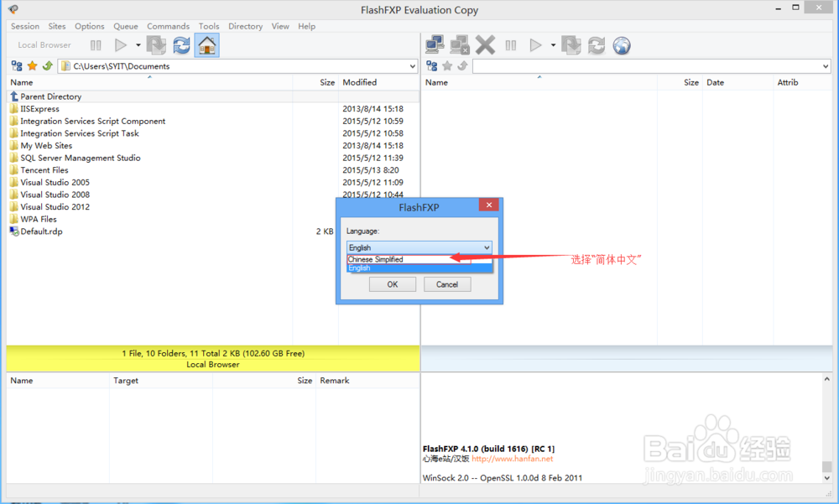Viewport: 839px width, 504px height.
Task: Sort local files by Size column
Action: click(x=327, y=82)
